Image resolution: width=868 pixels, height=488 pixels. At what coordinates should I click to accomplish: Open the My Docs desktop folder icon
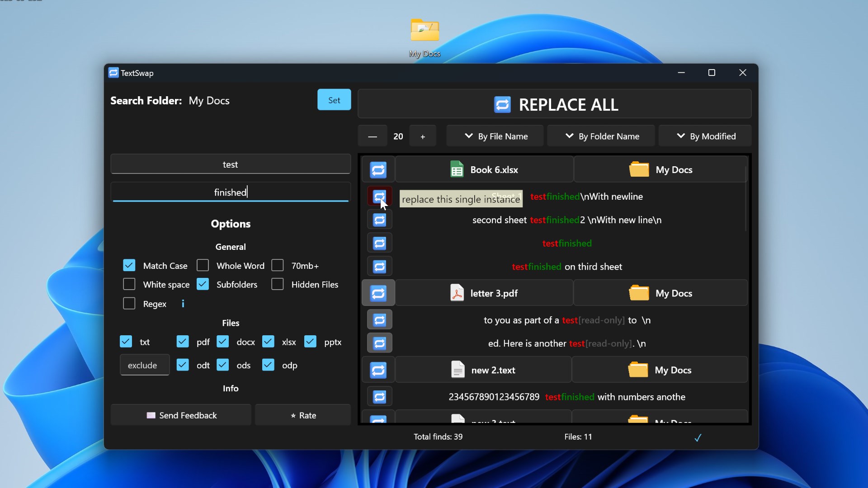pos(425,32)
